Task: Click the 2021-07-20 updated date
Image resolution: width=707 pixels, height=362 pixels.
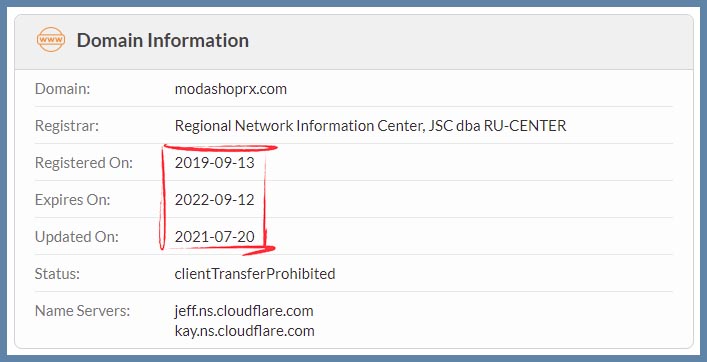Action: coord(215,237)
